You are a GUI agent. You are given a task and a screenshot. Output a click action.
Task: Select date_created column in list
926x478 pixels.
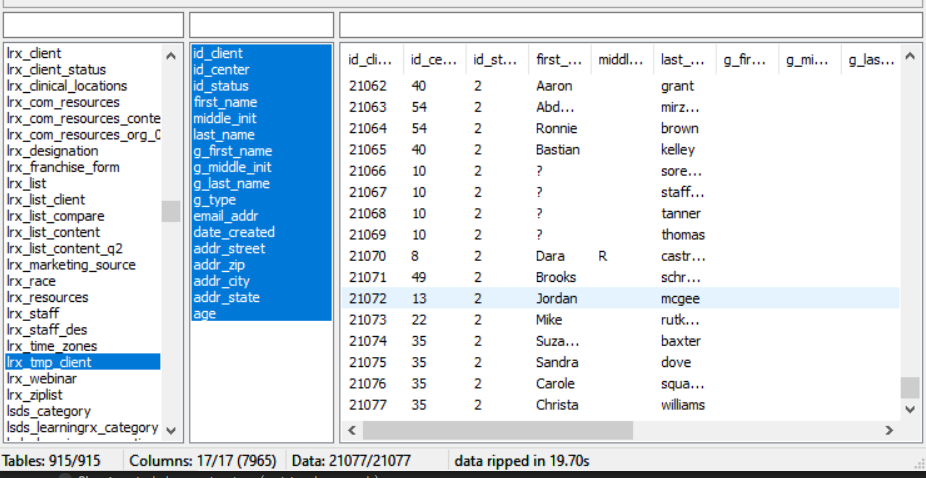pos(262,232)
